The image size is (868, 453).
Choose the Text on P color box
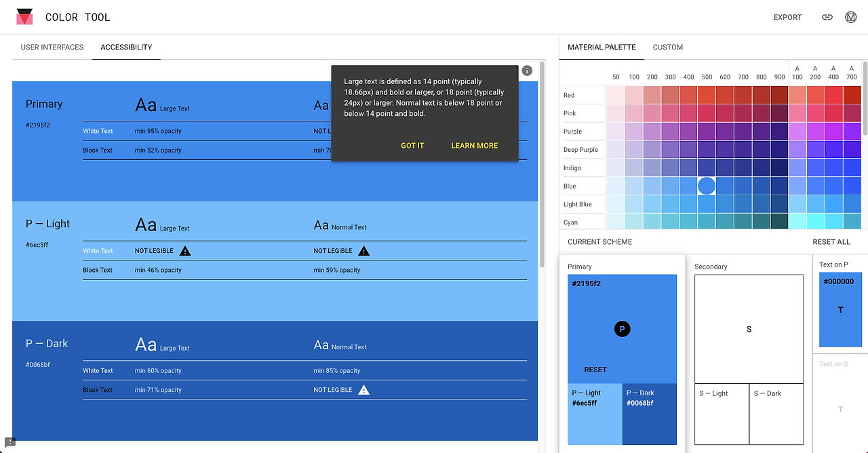tap(840, 311)
